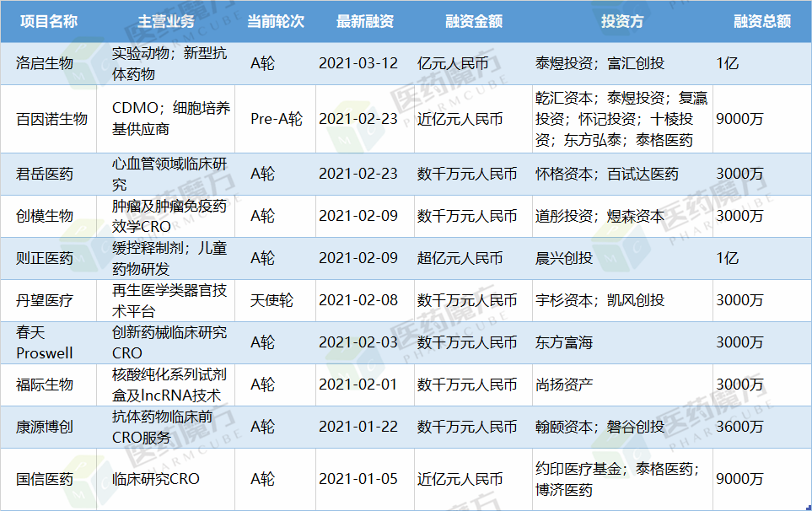Select the 2021-01-05 date cell
Viewport: 812px width, 511px height.
coord(365,480)
